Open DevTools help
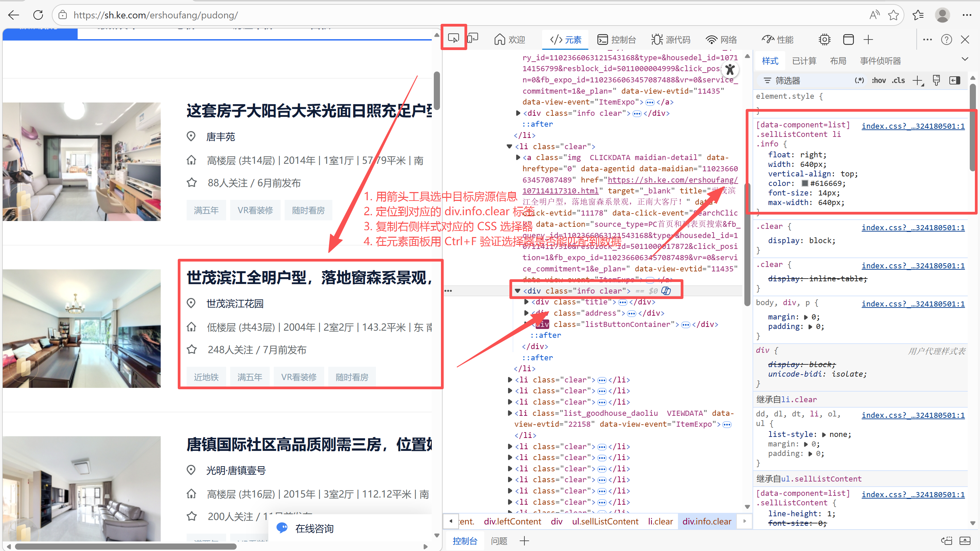The width and height of the screenshot is (980, 551). (x=946, y=40)
